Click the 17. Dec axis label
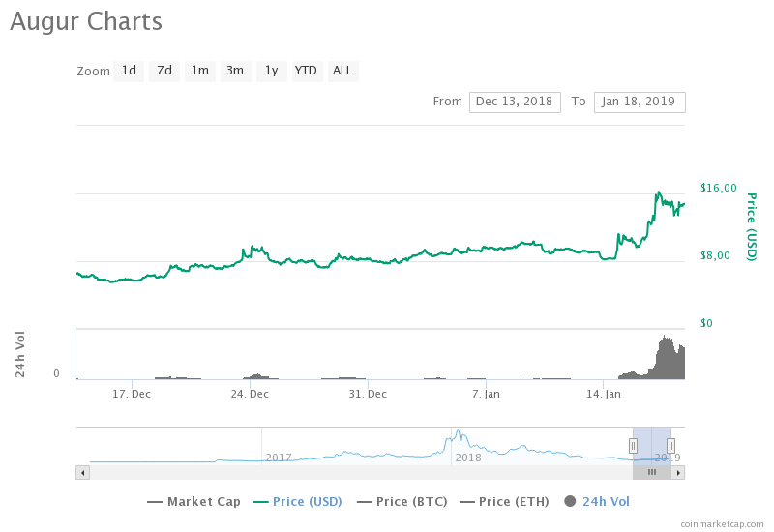Image resolution: width=774 pixels, height=532 pixels. pos(132,395)
